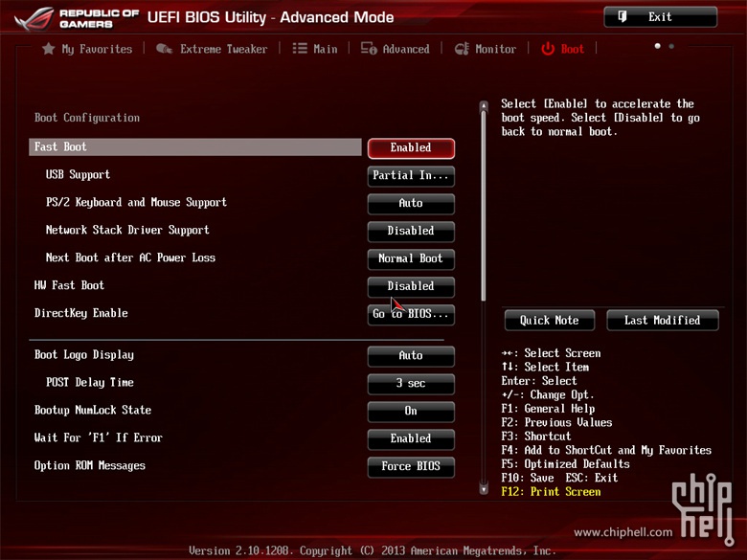Click the F1: General Help hint
Viewport: 747px width, 560px height.
[548, 409]
